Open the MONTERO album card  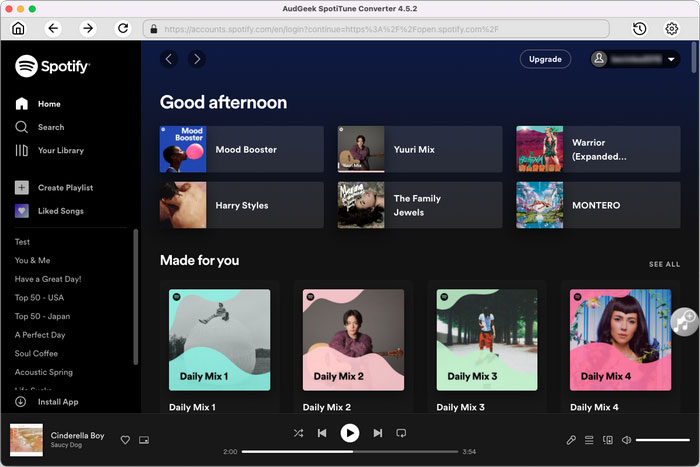pos(598,205)
